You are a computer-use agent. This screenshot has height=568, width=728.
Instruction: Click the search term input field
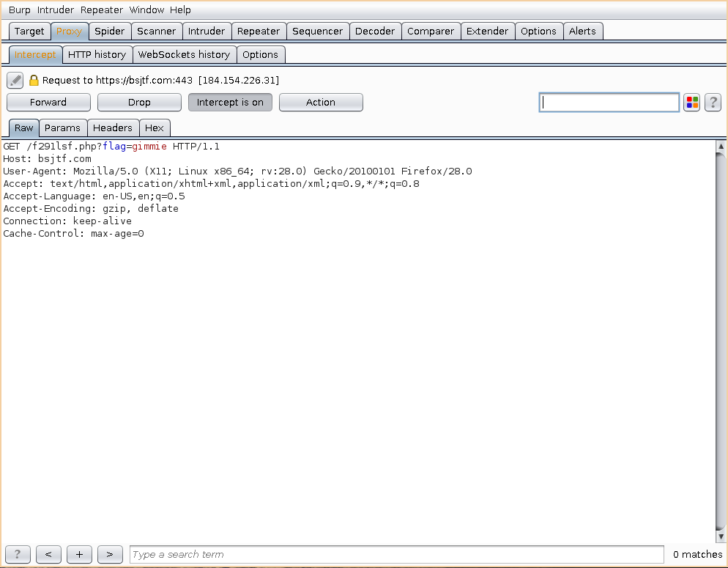(x=396, y=554)
